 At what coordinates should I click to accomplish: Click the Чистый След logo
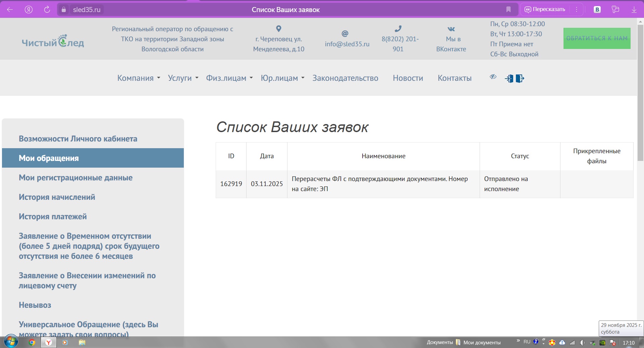click(x=53, y=42)
